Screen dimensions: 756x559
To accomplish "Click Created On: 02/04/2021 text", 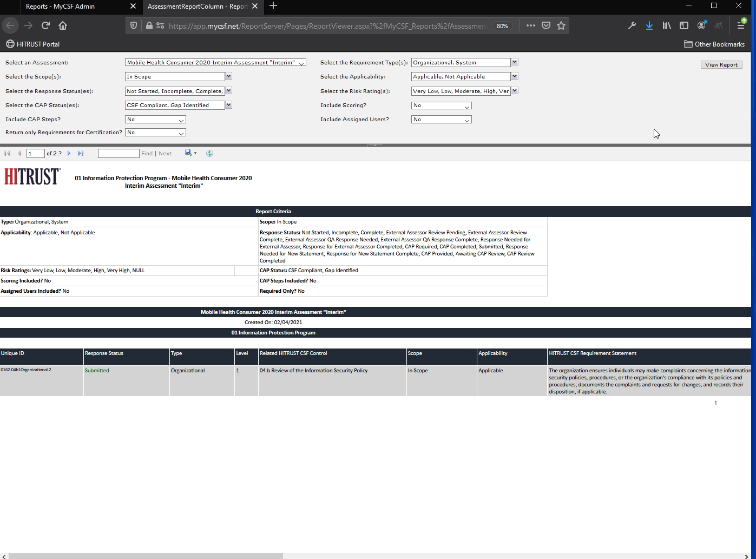I will [273, 323].
